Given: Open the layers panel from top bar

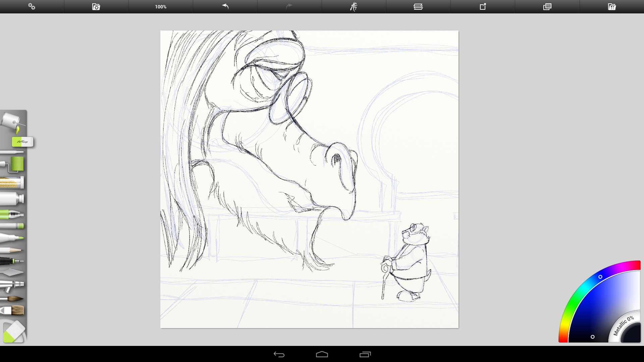Looking at the screenshot, I should pos(418,6).
